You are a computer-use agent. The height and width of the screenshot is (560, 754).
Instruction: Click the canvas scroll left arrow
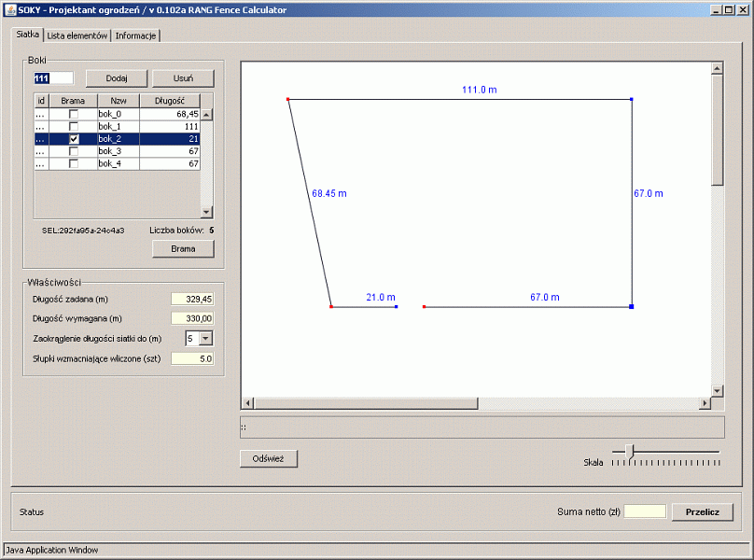tap(248, 403)
